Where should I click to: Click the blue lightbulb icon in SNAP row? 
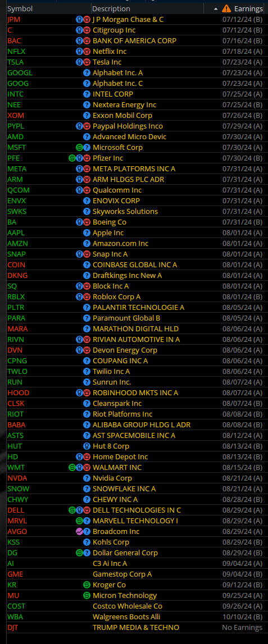point(79,254)
